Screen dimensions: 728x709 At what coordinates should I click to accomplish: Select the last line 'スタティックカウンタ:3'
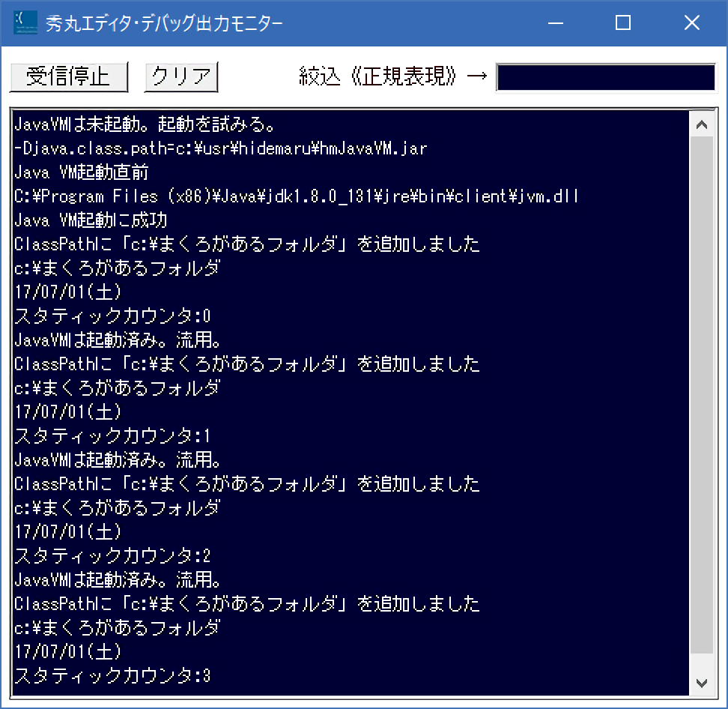(x=112, y=676)
